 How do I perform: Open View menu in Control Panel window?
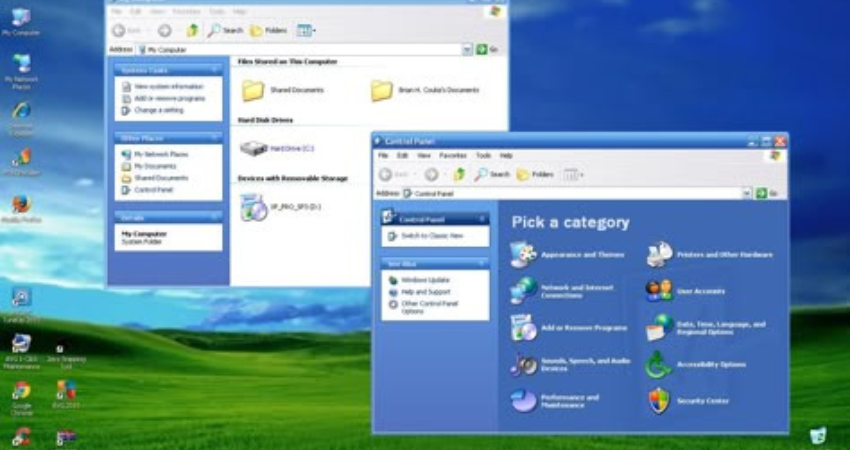coord(424,156)
